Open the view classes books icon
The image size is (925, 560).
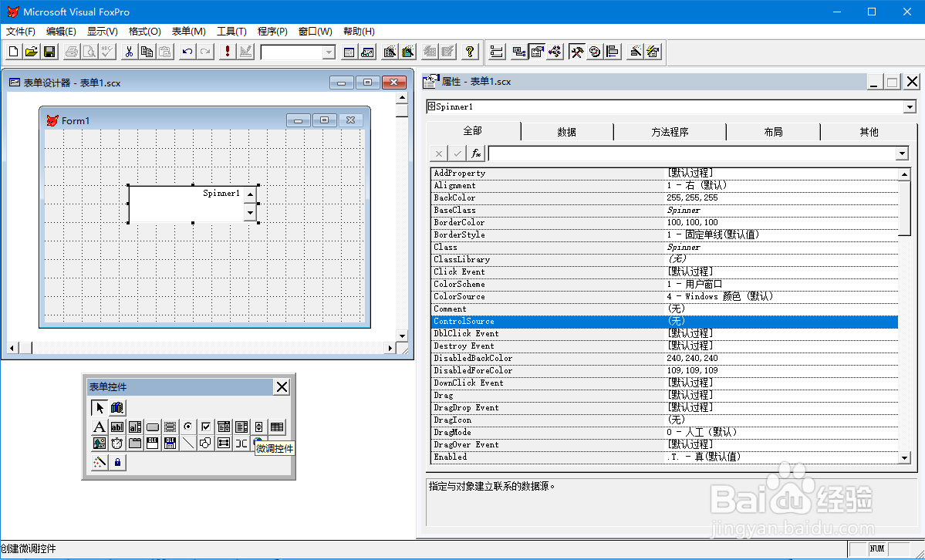pos(116,408)
